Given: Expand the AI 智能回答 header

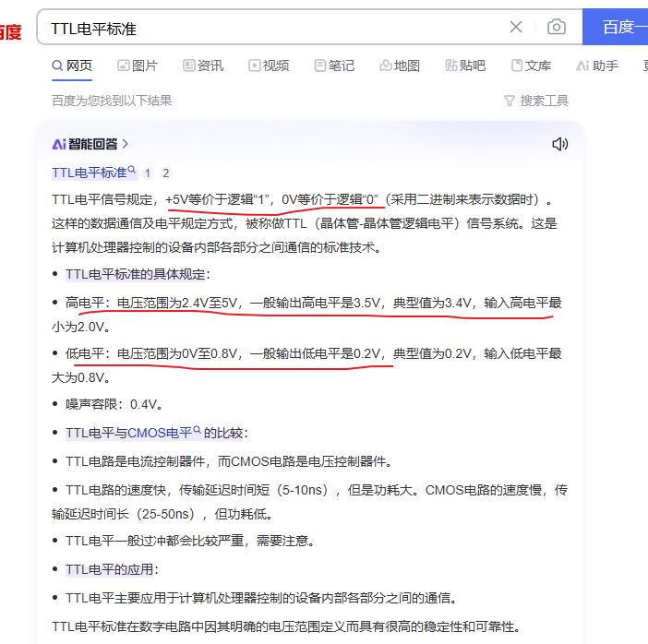Looking at the screenshot, I should pyautogui.click(x=90, y=144).
